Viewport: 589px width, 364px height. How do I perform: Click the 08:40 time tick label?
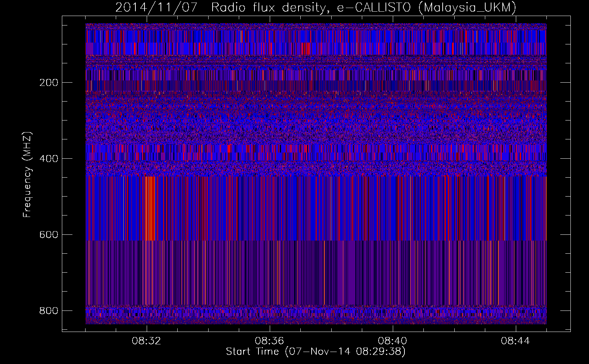tap(392, 341)
